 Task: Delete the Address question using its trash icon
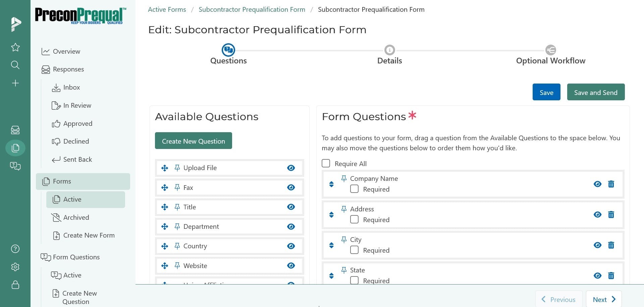pos(611,215)
